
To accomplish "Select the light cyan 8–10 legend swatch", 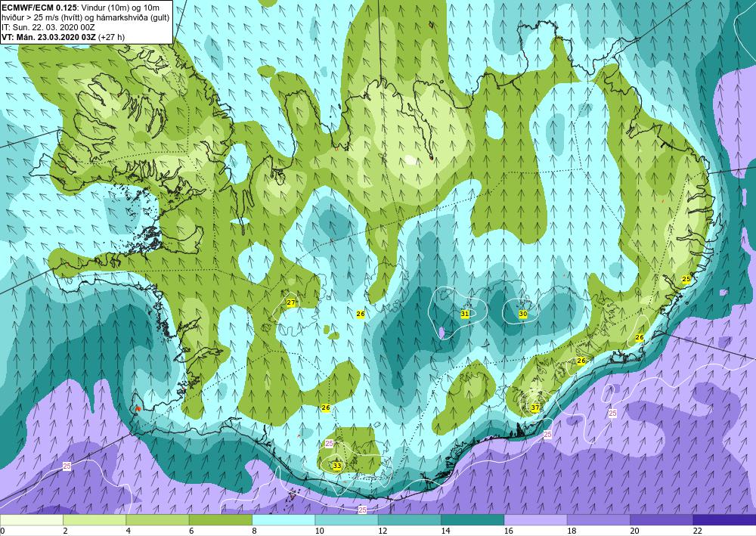I will [x=283, y=519].
